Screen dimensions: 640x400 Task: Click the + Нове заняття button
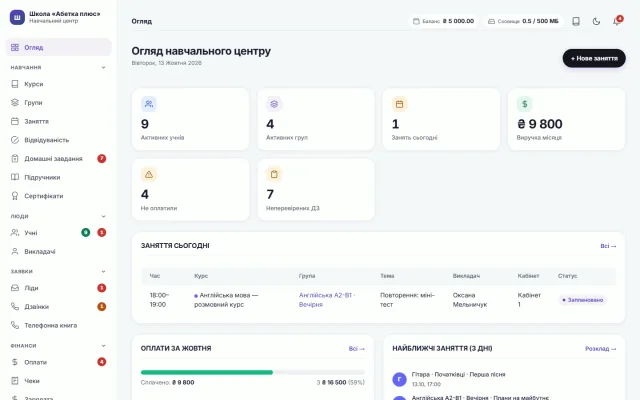point(594,58)
